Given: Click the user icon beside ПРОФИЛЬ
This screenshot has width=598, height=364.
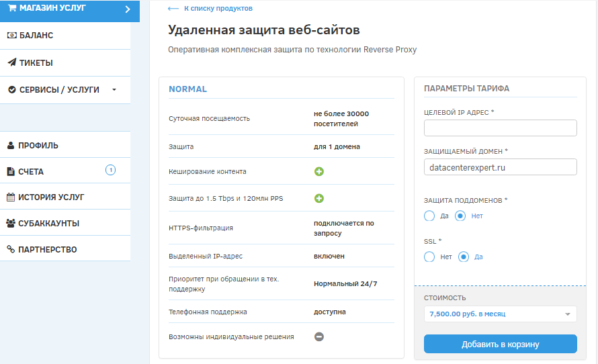Looking at the screenshot, I should pyautogui.click(x=11, y=145).
